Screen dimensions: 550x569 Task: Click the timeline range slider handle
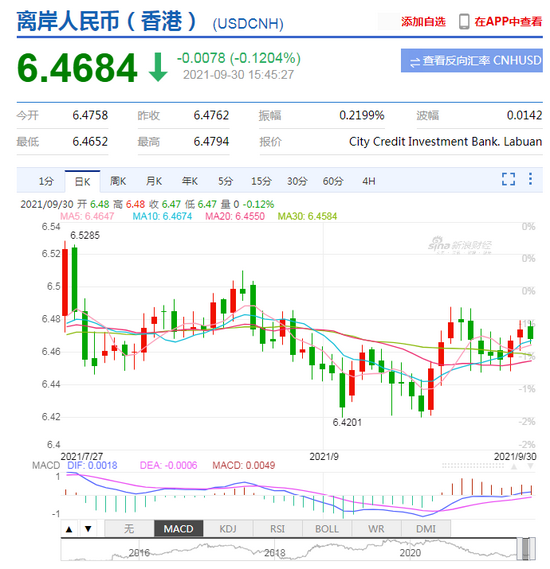point(526,549)
